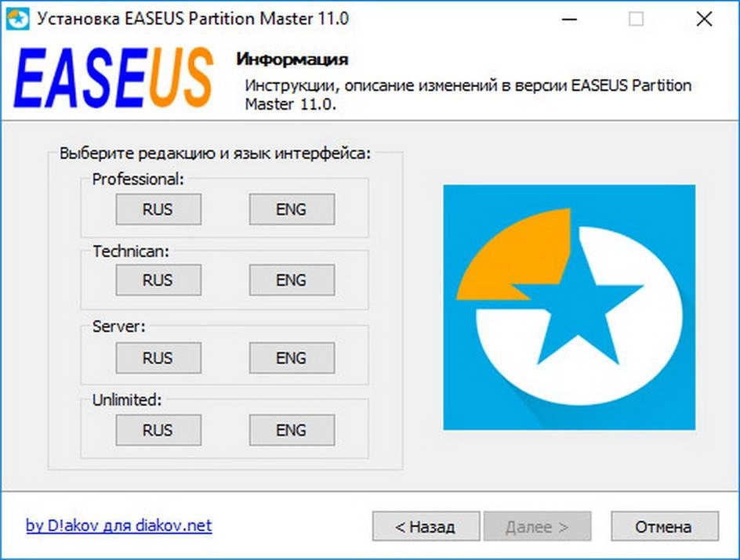The height and width of the screenshot is (560, 740).
Task: Click the window title Установка EASEUS Partition Master 11.0
Action: coord(193,19)
